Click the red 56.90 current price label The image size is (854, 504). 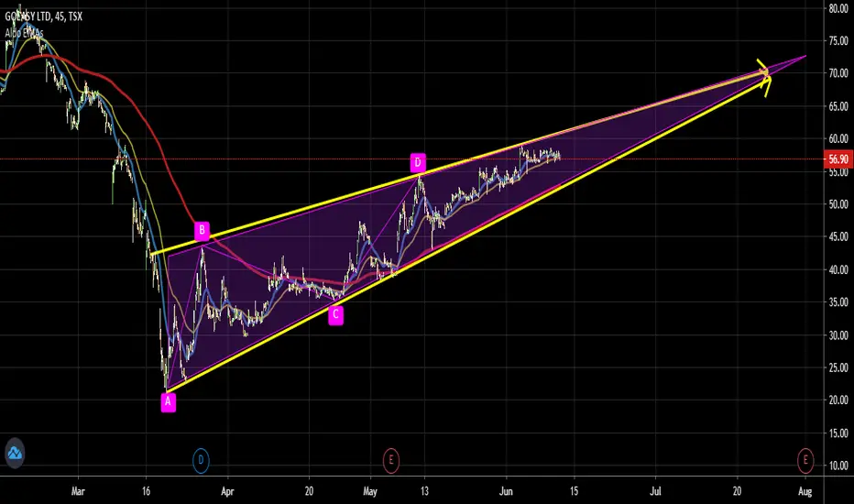click(x=838, y=159)
